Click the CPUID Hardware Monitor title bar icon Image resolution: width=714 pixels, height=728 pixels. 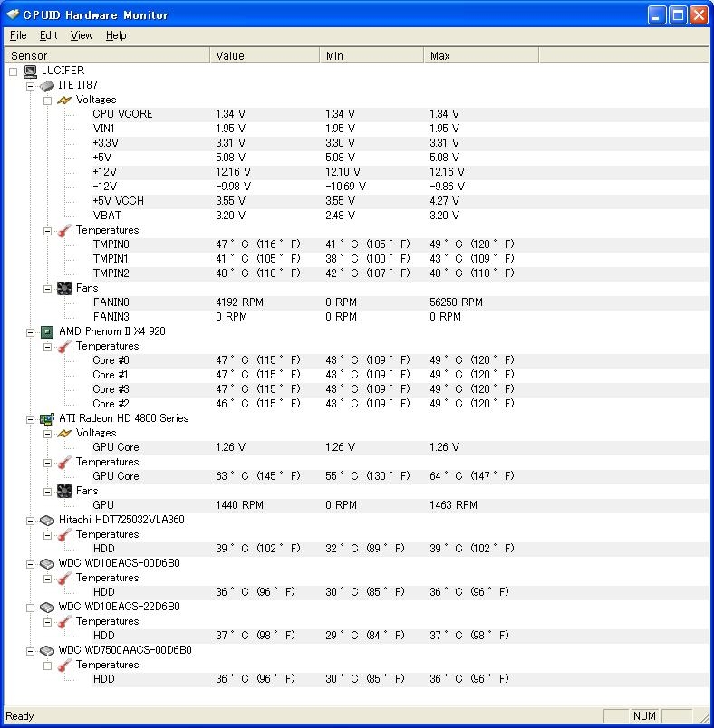(x=13, y=14)
